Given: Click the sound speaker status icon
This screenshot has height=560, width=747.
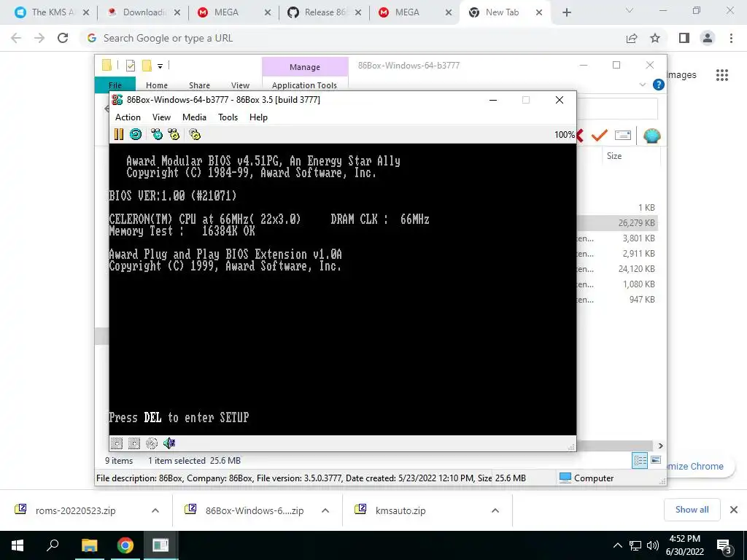Looking at the screenshot, I should [x=169, y=443].
